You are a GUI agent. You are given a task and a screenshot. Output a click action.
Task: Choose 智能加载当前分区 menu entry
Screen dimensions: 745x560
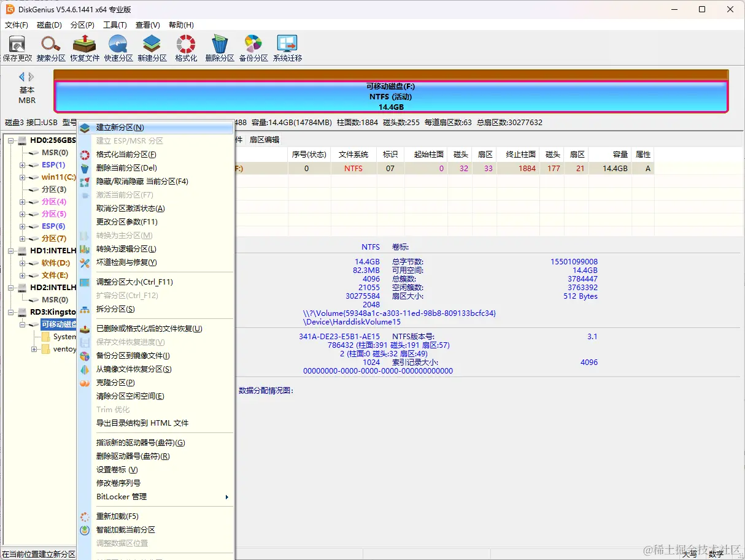(x=155, y=530)
